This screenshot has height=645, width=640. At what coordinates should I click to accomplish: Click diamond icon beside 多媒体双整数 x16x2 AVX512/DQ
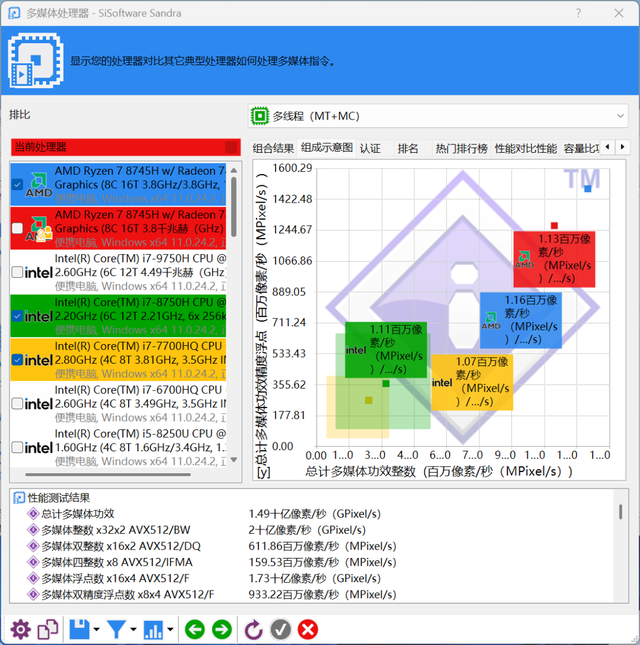click(33, 546)
